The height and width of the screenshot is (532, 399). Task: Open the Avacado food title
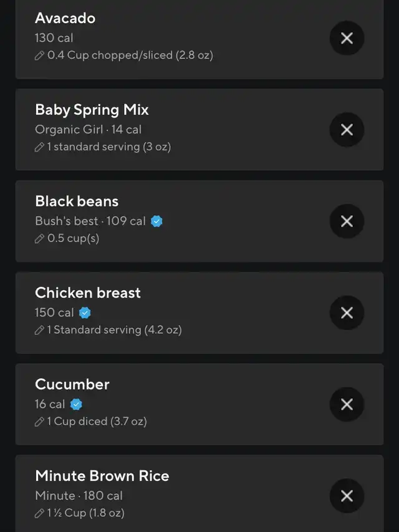coord(65,18)
